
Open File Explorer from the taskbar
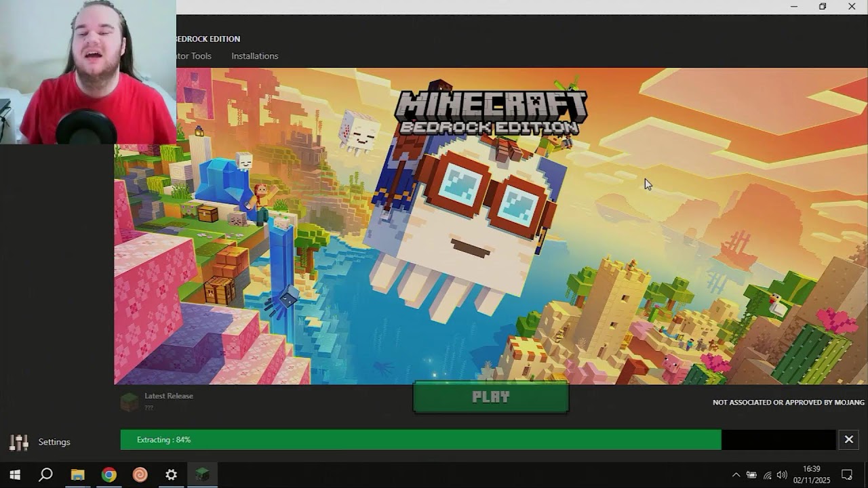click(77, 475)
